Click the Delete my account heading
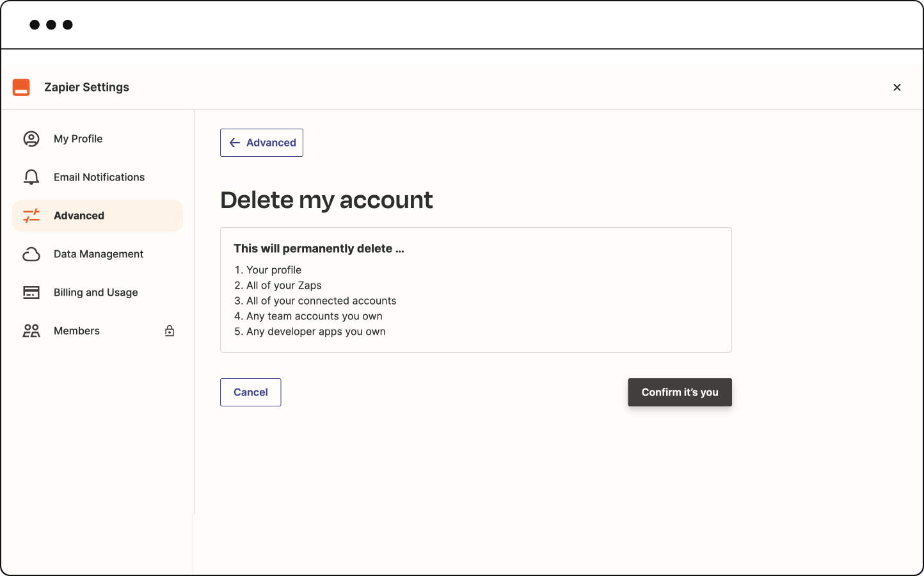 326,200
